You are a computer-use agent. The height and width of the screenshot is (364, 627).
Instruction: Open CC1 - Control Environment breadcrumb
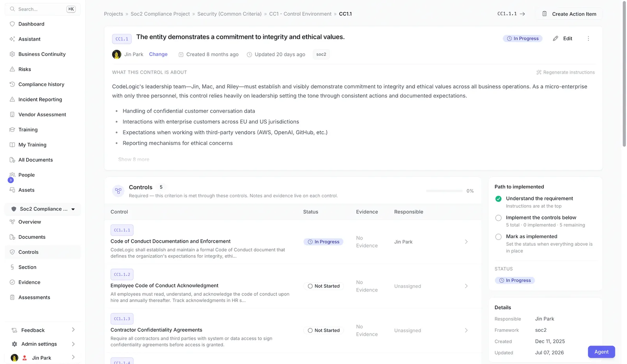(x=300, y=14)
